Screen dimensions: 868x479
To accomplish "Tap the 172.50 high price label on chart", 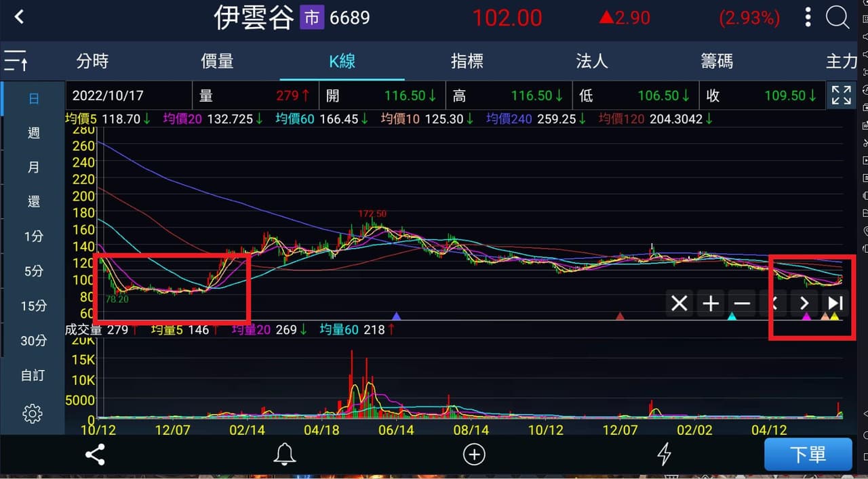I will click(x=372, y=213).
